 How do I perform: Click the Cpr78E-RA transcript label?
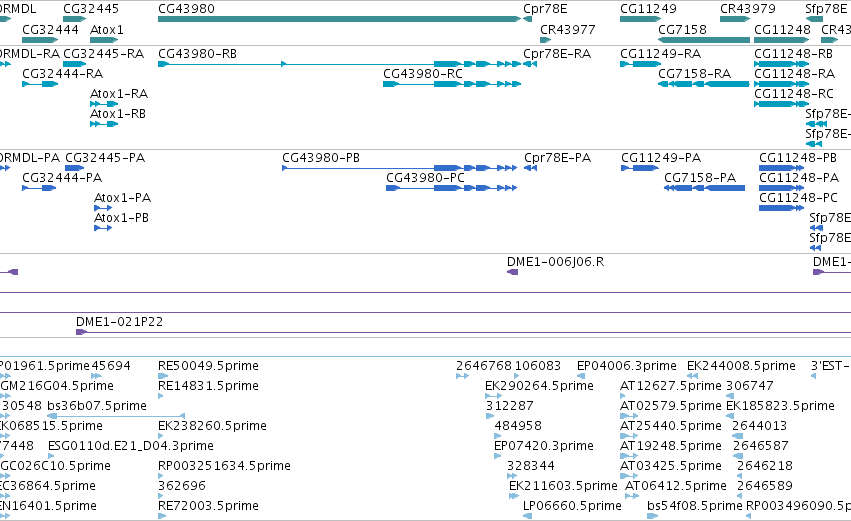pos(557,54)
